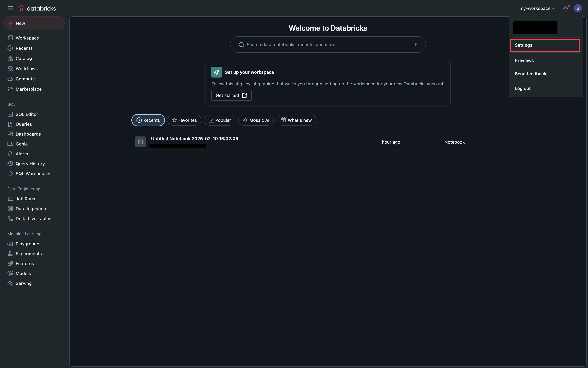Click the '1 hour ago' timestamp
This screenshot has width=588, height=368.
click(389, 142)
